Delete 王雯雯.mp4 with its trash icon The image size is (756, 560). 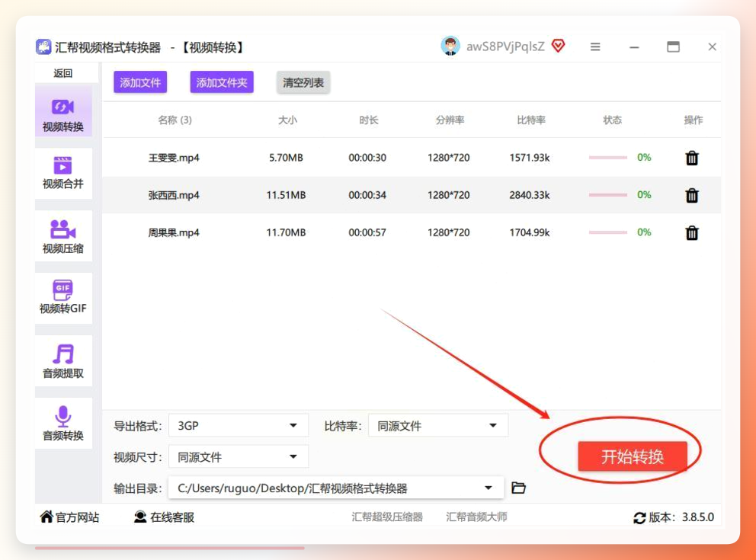coord(692,158)
